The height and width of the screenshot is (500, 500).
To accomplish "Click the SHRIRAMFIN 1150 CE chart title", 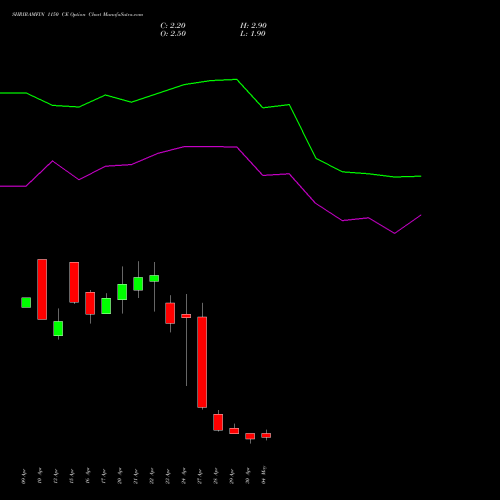I will click(77, 15).
